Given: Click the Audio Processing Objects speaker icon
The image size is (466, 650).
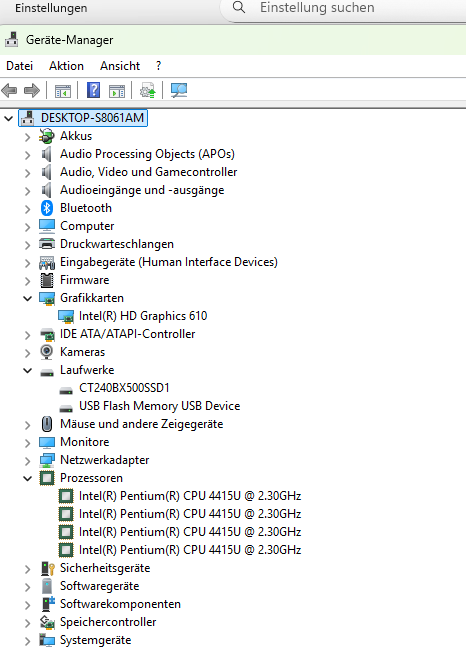Looking at the screenshot, I should [x=46, y=154].
